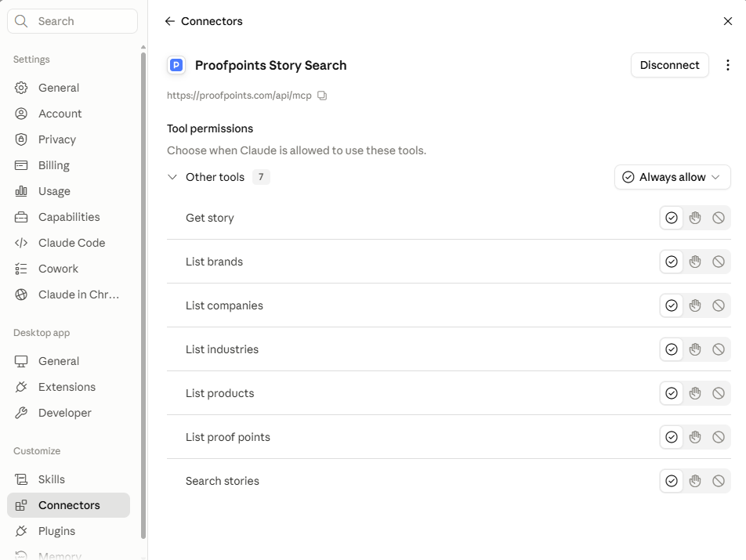Open Privacy settings
Image resolution: width=746 pixels, height=560 pixels.
pyautogui.click(x=68, y=139)
